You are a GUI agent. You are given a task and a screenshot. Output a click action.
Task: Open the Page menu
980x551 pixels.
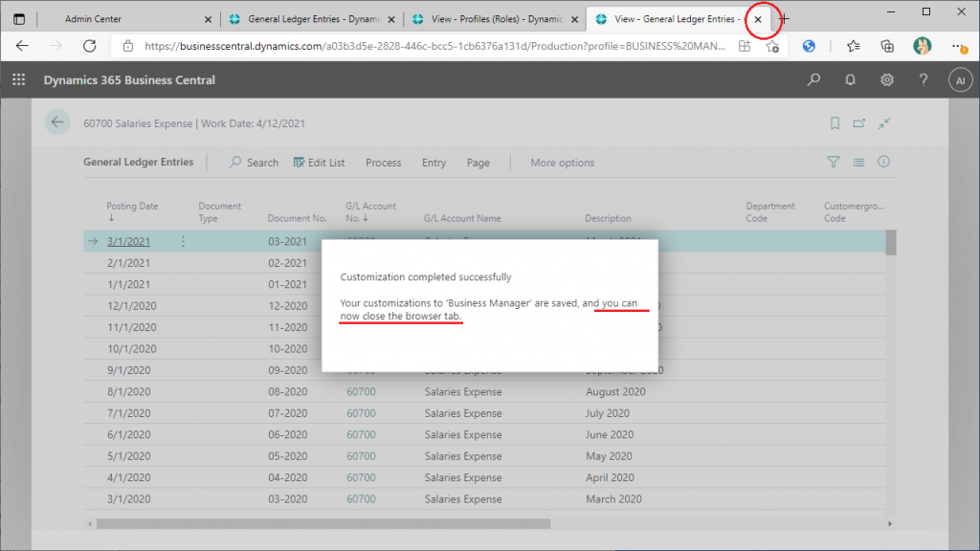[x=479, y=163]
